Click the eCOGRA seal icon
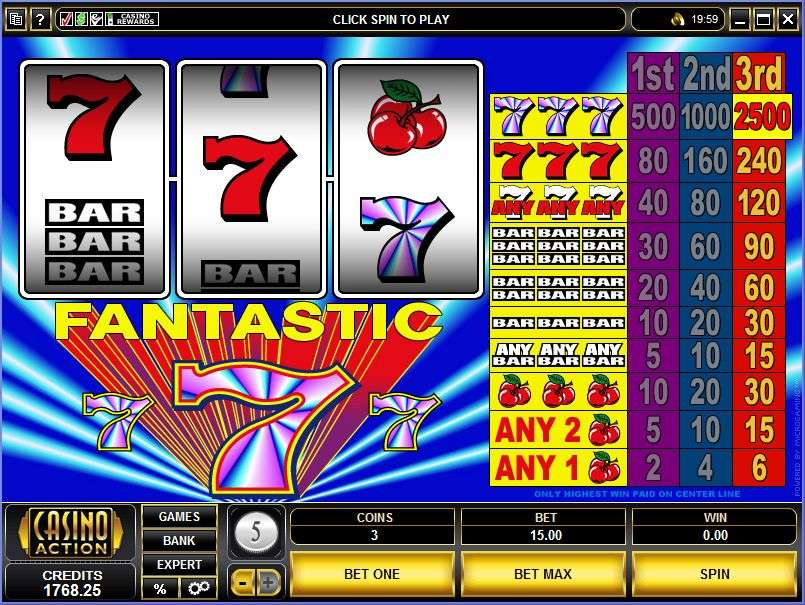Screen dimensions: 805x605 click(x=95, y=20)
